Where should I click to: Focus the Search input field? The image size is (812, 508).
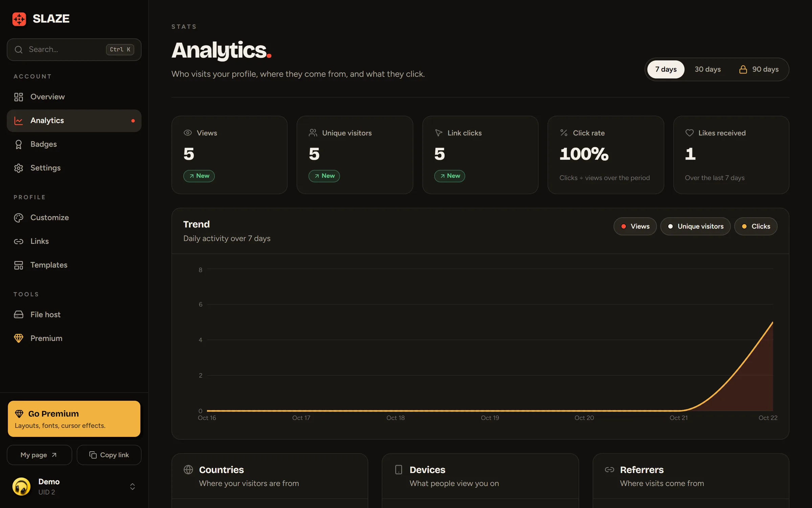click(x=74, y=50)
